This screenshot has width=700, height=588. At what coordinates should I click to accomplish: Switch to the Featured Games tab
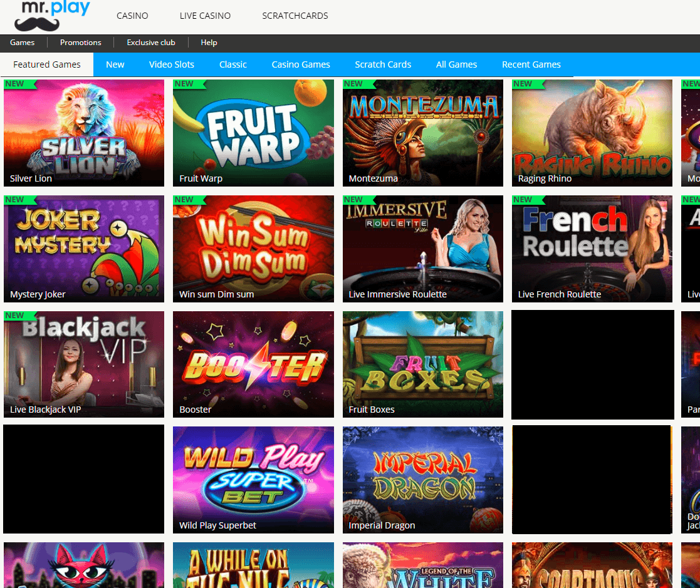47,64
